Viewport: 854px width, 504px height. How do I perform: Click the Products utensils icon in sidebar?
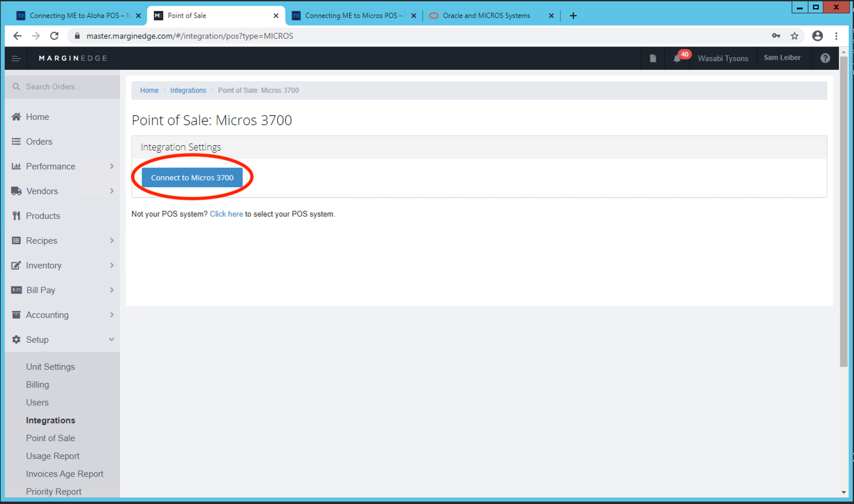pos(16,216)
